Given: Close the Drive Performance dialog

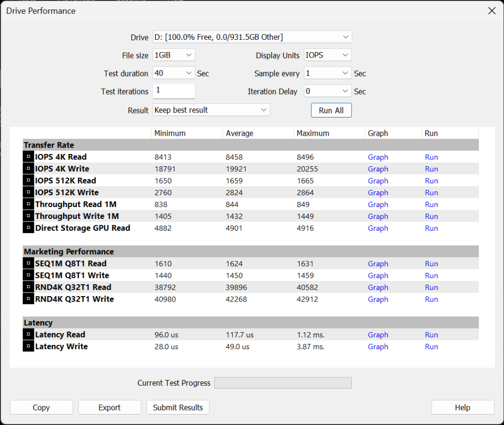Looking at the screenshot, I should point(492,11).
